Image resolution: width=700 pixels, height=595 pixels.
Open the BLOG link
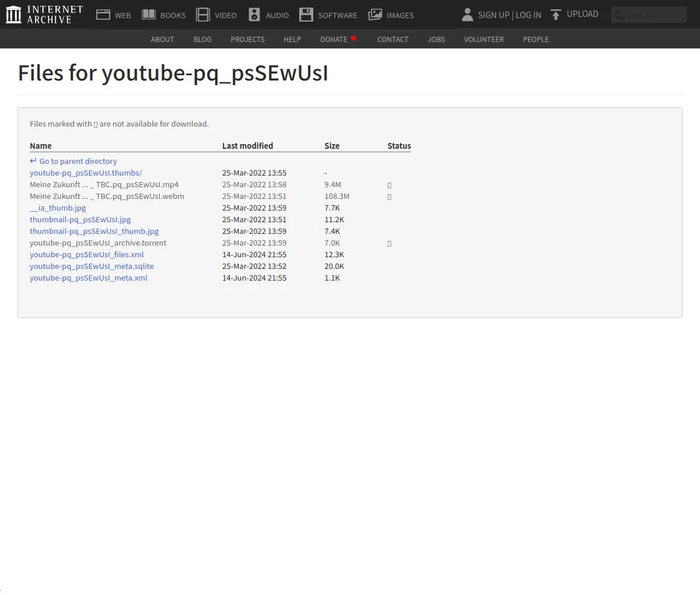pyautogui.click(x=202, y=39)
